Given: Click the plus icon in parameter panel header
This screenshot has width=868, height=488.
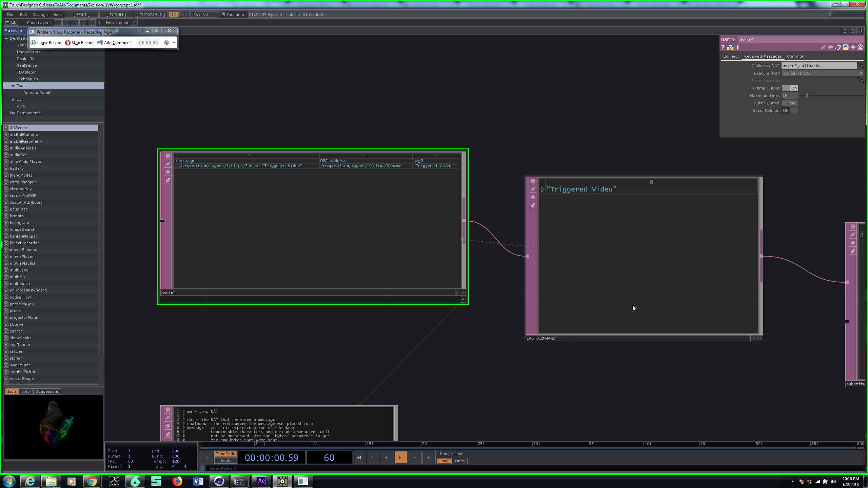Looking at the screenshot, I should point(853,47).
